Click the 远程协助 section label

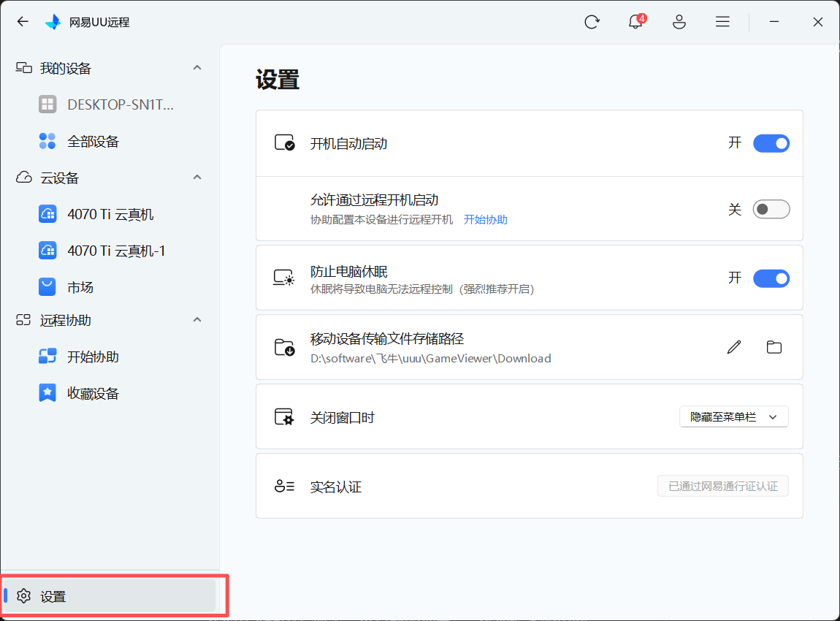pos(65,321)
